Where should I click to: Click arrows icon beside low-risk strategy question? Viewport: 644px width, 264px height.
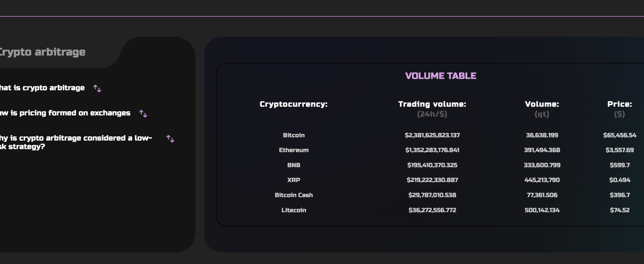pyautogui.click(x=170, y=139)
